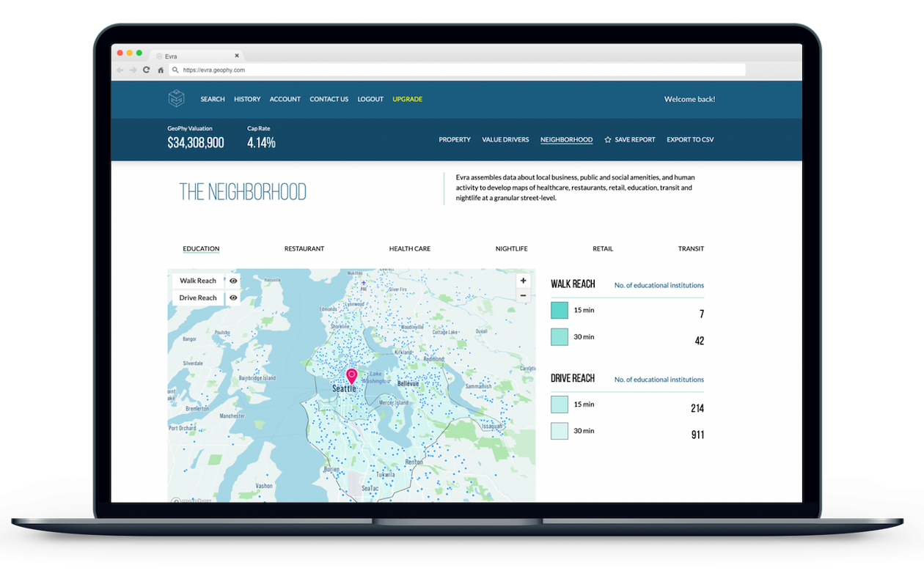Select the pink location pin near Seattle
Screen dimensions: 924x576
point(352,376)
